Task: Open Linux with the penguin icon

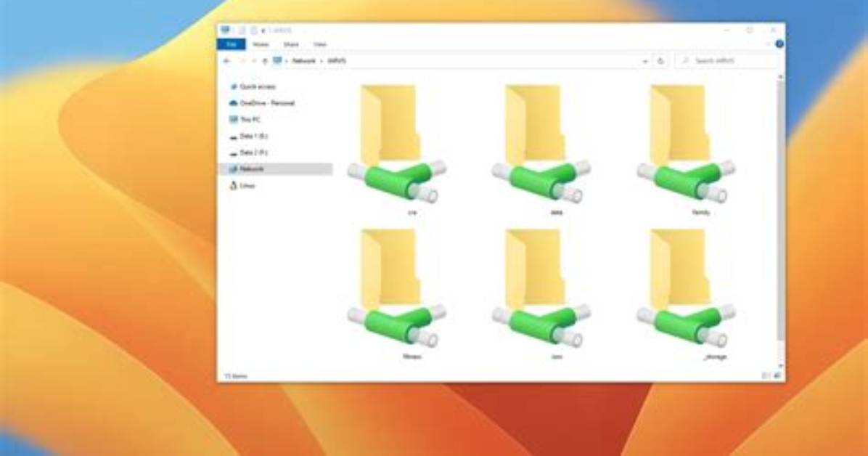Action: [x=242, y=186]
